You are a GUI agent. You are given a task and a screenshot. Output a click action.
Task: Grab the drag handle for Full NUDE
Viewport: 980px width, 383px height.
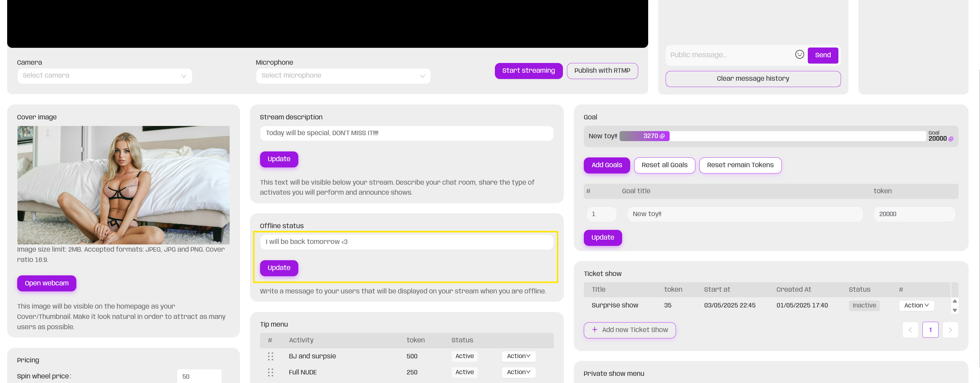tap(271, 372)
